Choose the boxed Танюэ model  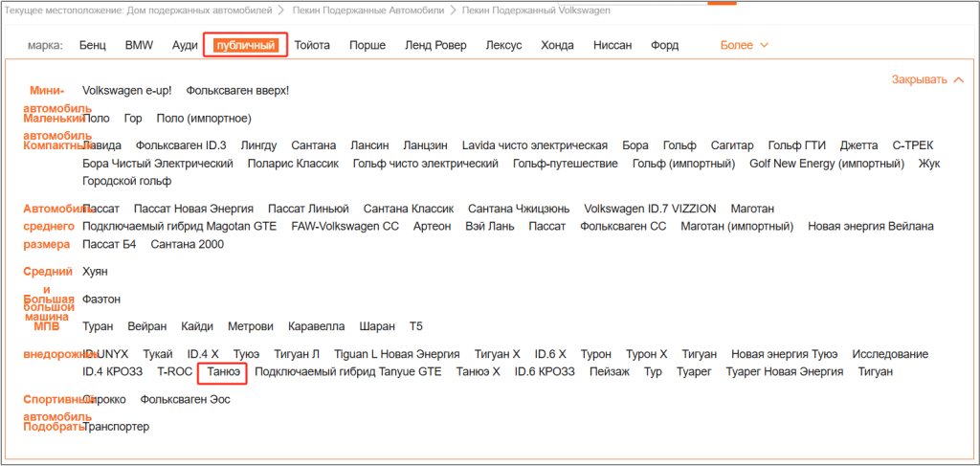coord(224,371)
